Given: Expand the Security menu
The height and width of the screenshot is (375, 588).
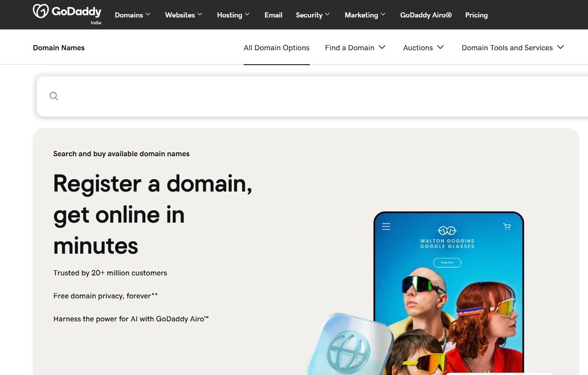Looking at the screenshot, I should 313,15.
